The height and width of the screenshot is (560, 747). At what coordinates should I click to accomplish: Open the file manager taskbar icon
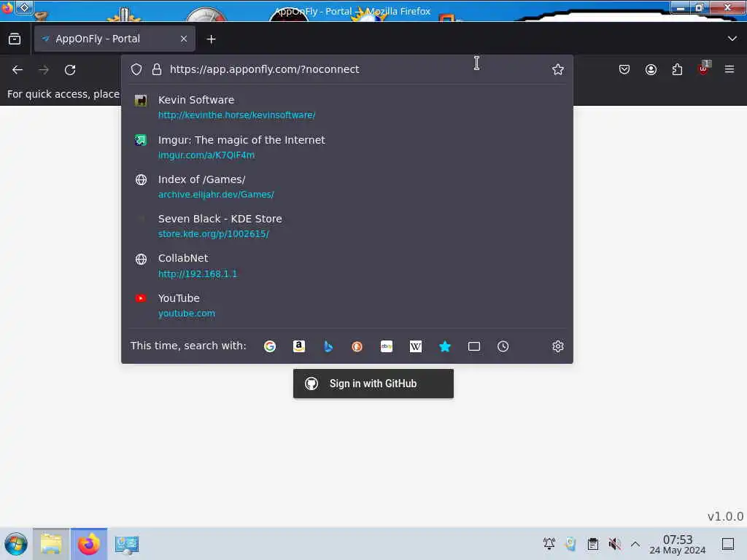pyautogui.click(x=51, y=544)
